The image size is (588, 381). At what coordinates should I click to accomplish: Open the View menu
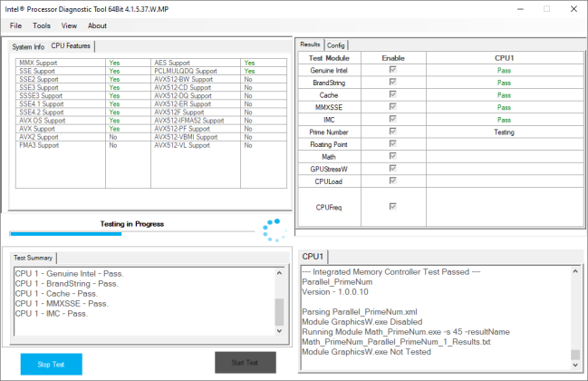click(x=69, y=25)
